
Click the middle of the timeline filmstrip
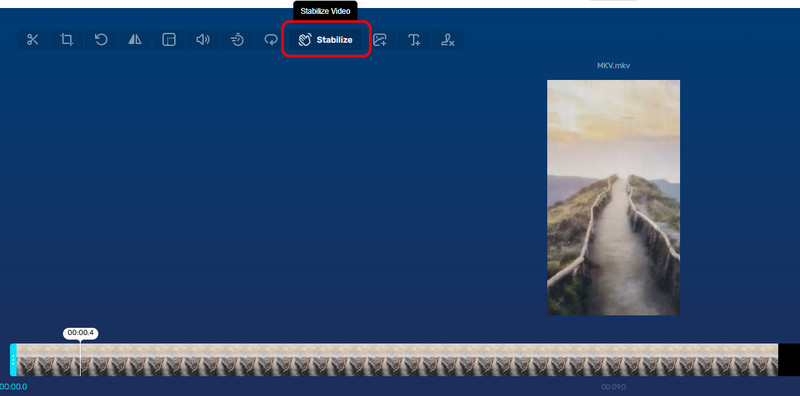[397, 360]
